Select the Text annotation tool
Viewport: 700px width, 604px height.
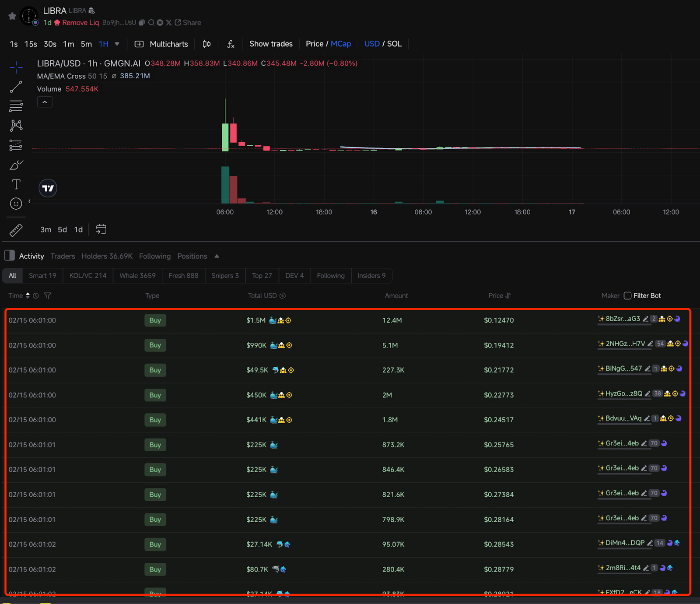click(x=16, y=185)
